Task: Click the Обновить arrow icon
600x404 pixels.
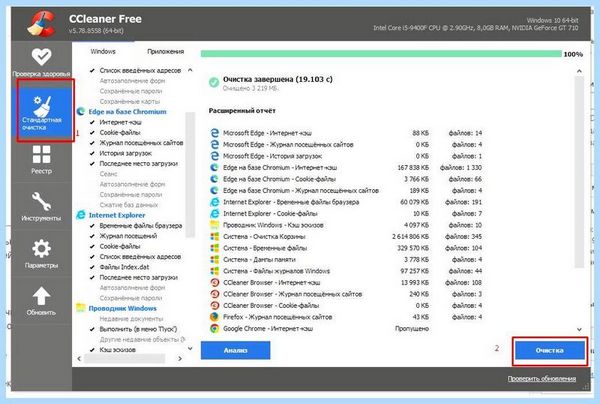Action: [x=41, y=296]
